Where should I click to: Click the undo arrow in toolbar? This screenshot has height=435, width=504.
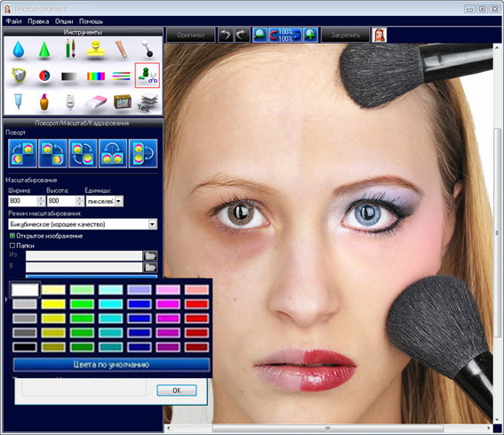[x=226, y=35]
